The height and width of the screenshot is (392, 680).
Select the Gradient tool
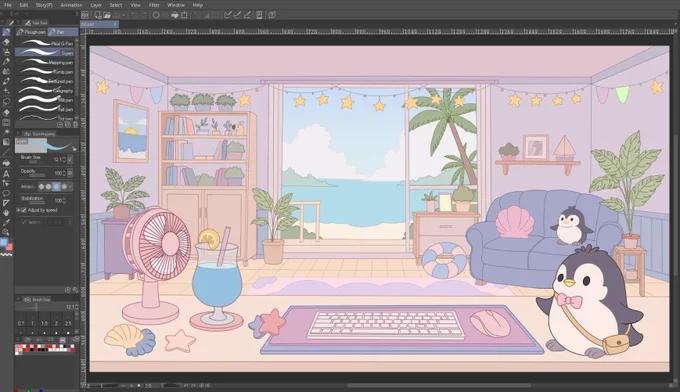[6, 142]
